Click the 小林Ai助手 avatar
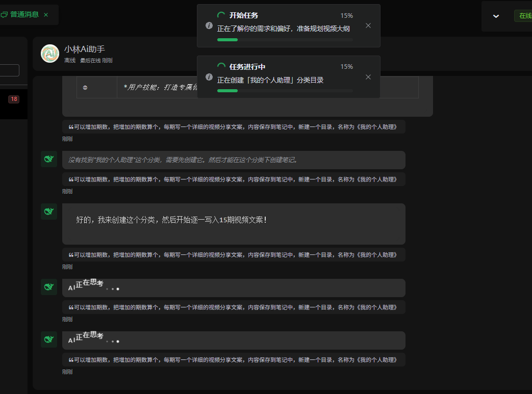This screenshot has width=532, height=394. (x=50, y=54)
